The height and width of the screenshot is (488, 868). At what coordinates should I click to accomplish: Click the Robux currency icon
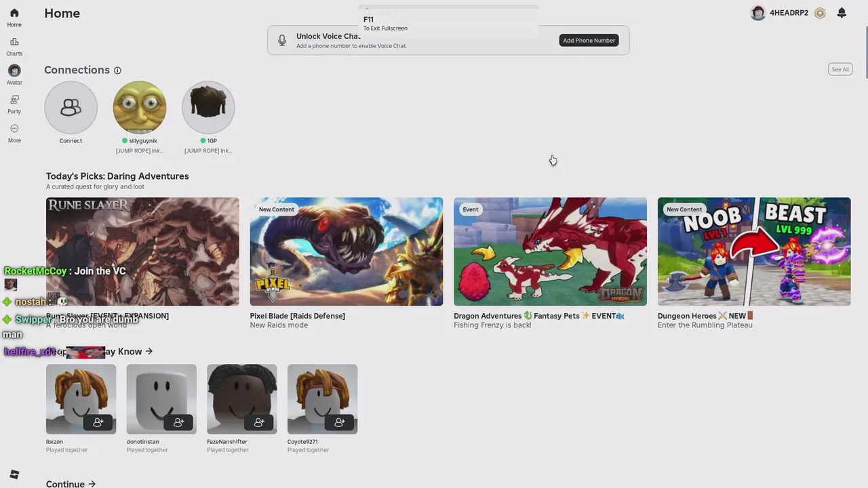tap(820, 13)
